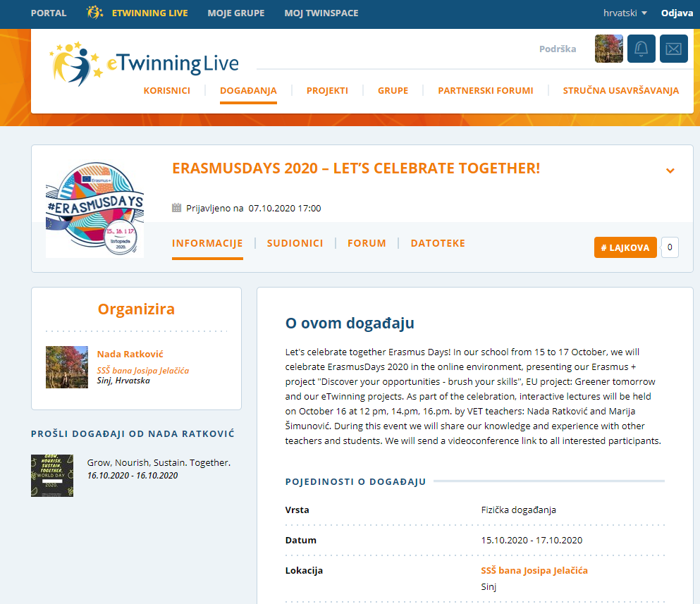Go to PORTAL in top bar
Image resolution: width=700 pixels, height=604 pixels.
[x=49, y=13]
